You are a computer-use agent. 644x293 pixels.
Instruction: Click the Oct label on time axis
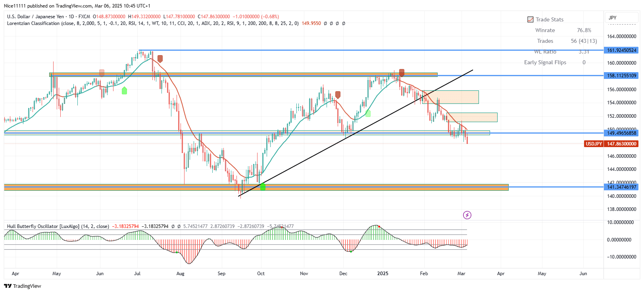[x=261, y=274]
